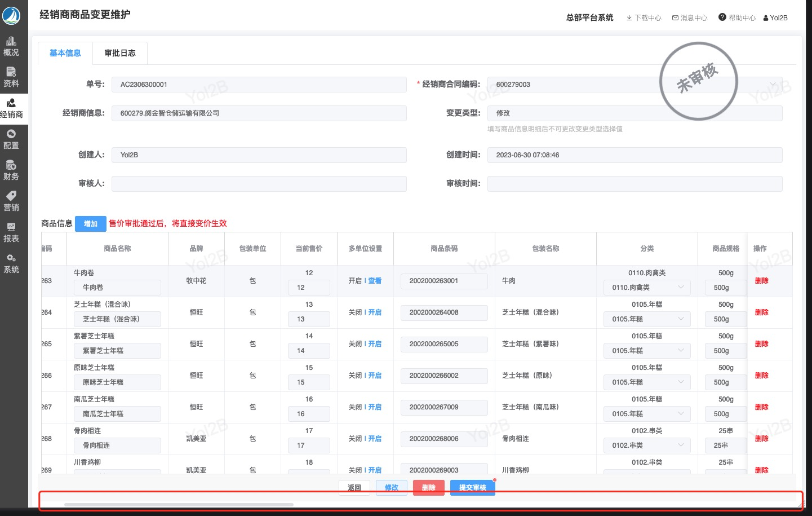Viewport: 812px width, 516px height.
Task: Expand 0102.串类 category dropdown for 骨肉相连
Action: pyautogui.click(x=647, y=446)
